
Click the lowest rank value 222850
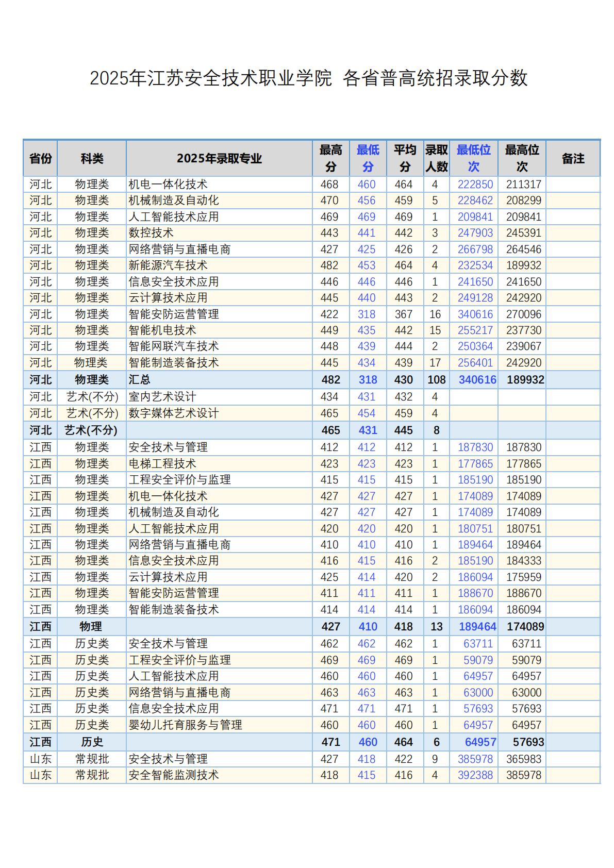point(475,185)
